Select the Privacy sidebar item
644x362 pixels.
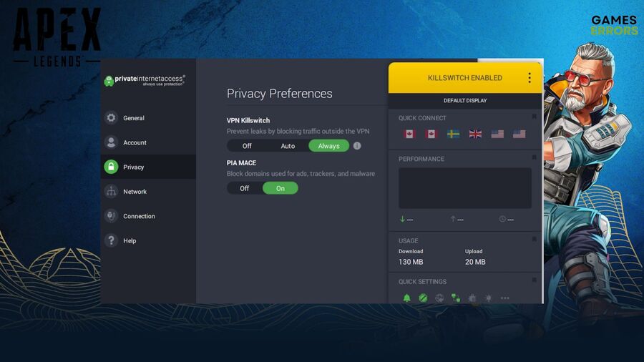(148, 167)
